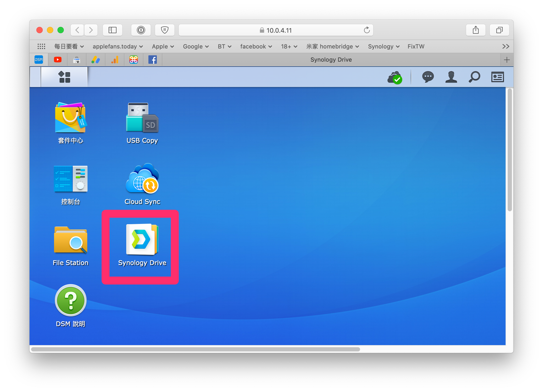Viewport: 543px width, 392px height.
Task: Switch to pinned command-symbol tab
Action: (x=134, y=60)
